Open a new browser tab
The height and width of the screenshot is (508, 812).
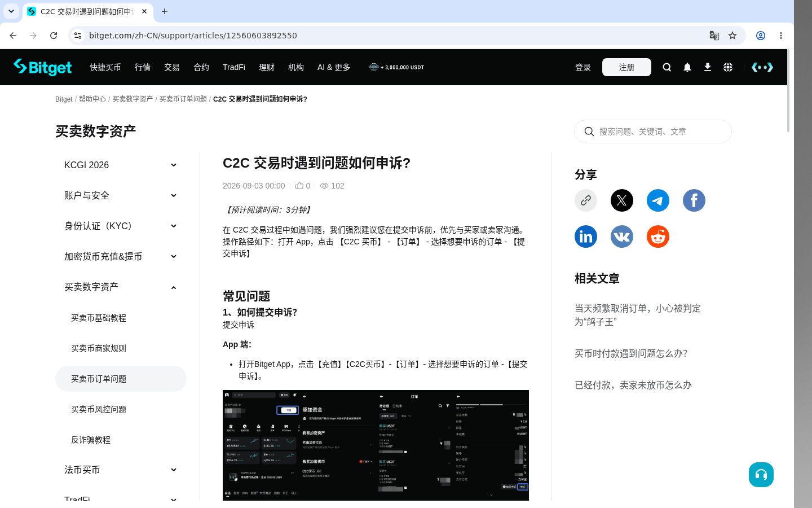pos(165,11)
